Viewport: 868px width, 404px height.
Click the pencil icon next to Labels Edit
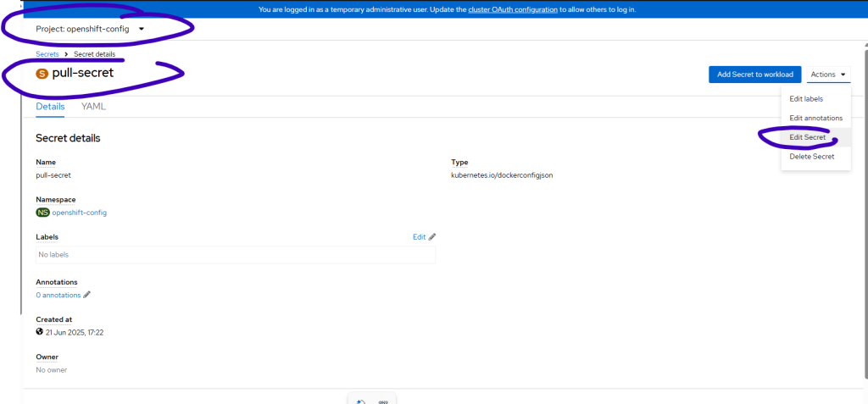432,237
